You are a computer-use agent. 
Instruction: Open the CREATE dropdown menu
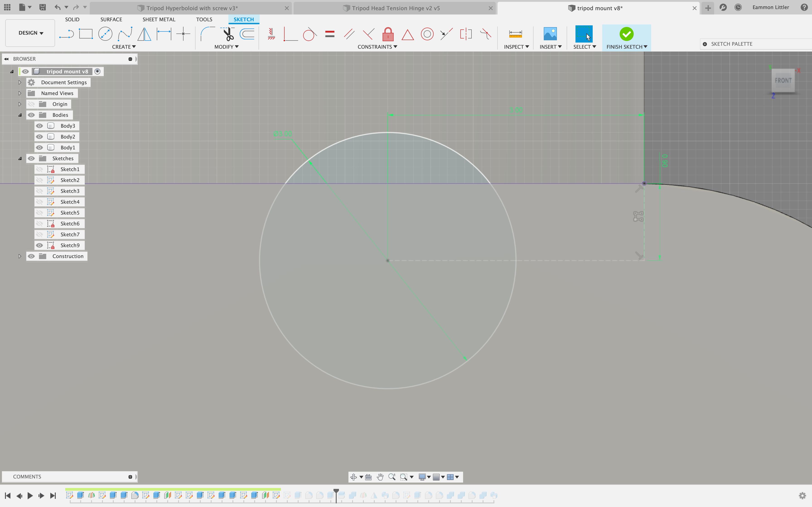124,47
